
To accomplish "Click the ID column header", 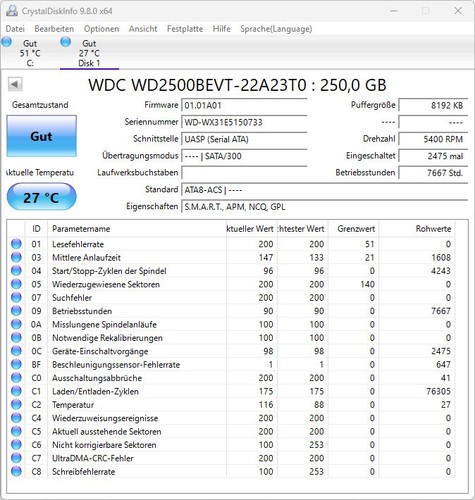I will pyautogui.click(x=36, y=229).
